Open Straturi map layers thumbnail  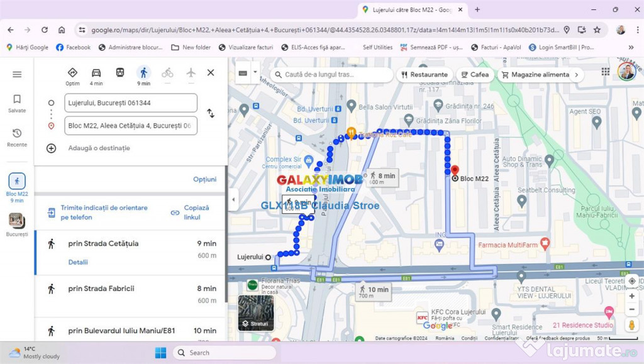[x=256, y=312]
